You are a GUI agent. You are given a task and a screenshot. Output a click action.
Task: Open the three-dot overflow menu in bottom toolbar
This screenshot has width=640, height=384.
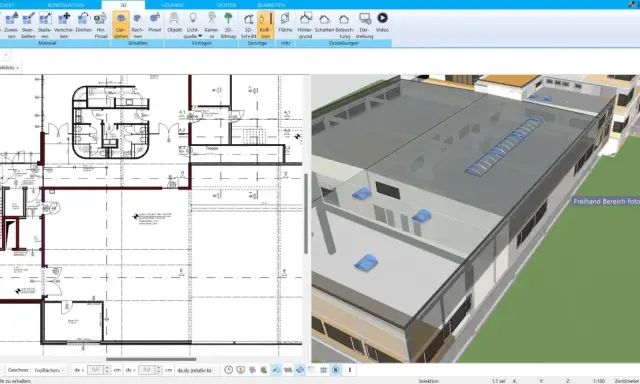[349, 370]
